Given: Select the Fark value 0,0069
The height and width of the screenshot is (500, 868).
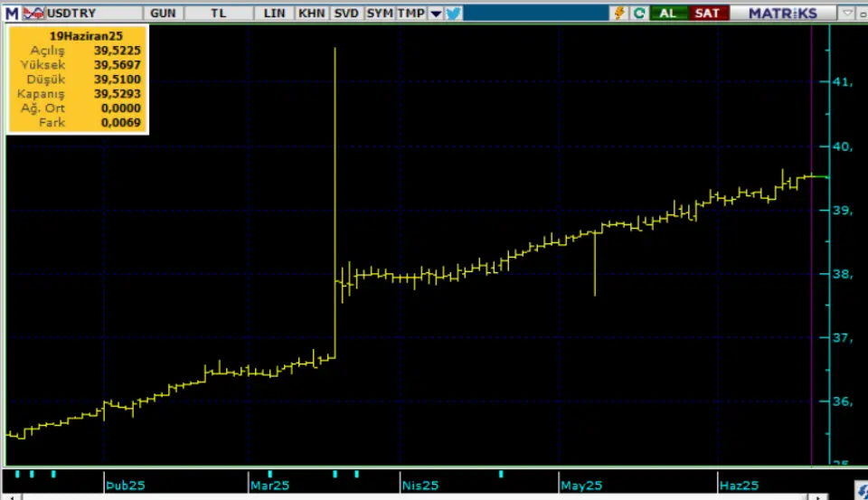Looking at the screenshot, I should pyautogui.click(x=120, y=122).
